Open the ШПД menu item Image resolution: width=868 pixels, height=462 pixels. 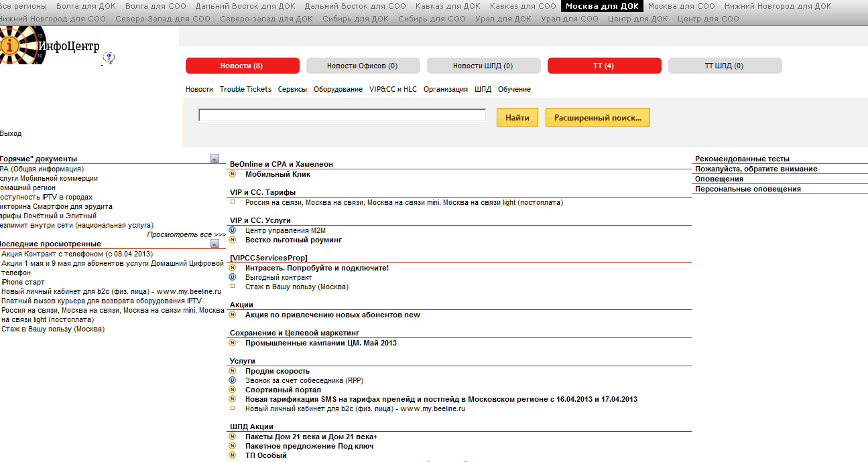(x=483, y=89)
